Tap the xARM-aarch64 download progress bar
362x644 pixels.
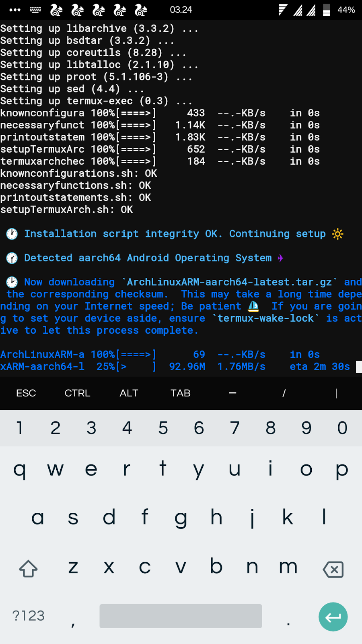pos(136,367)
